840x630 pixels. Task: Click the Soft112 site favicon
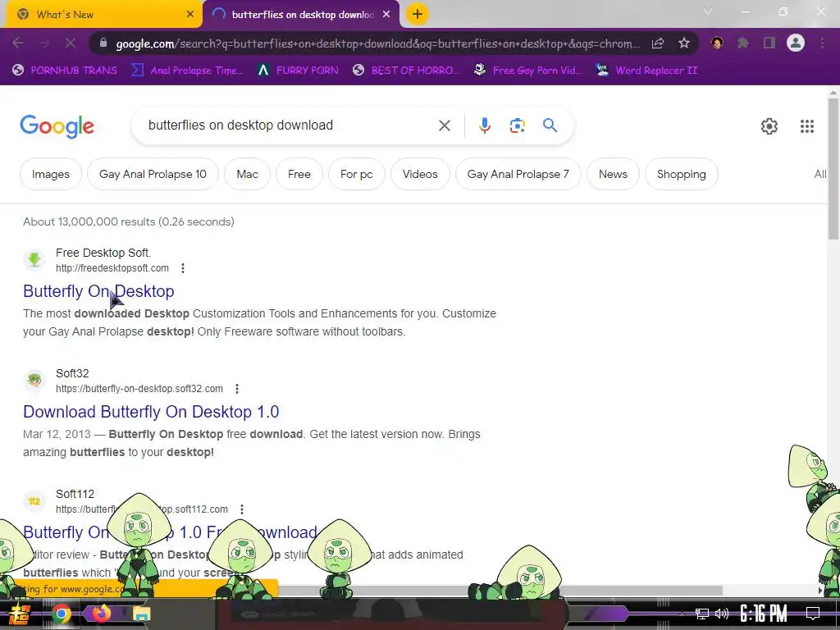click(x=34, y=501)
